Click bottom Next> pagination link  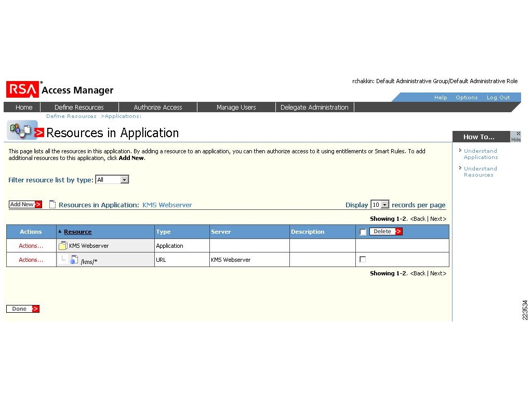tap(438, 273)
